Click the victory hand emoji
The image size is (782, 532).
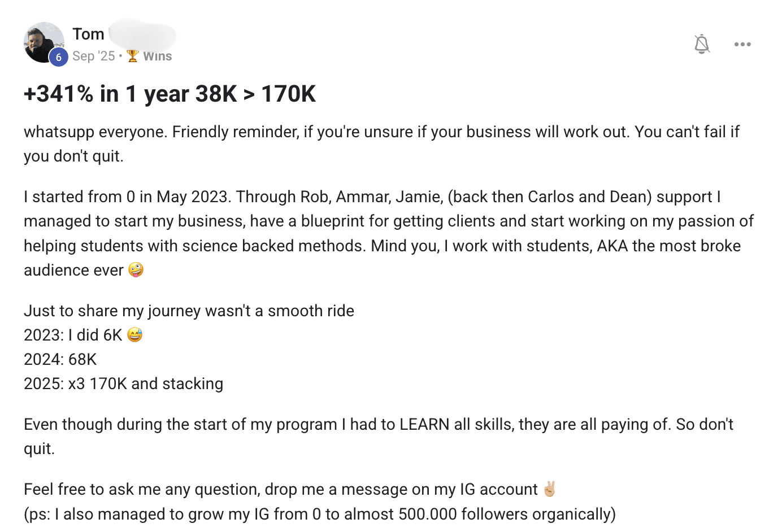coord(550,489)
